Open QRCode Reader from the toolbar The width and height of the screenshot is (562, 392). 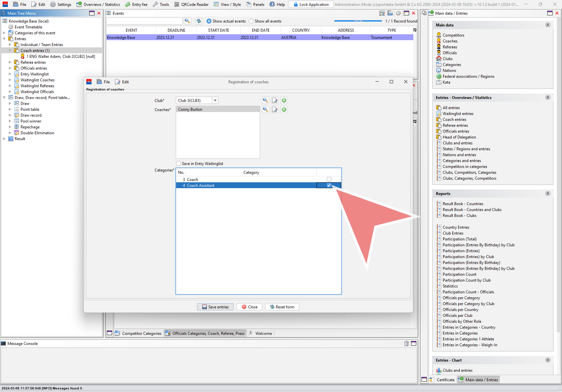pos(191,4)
